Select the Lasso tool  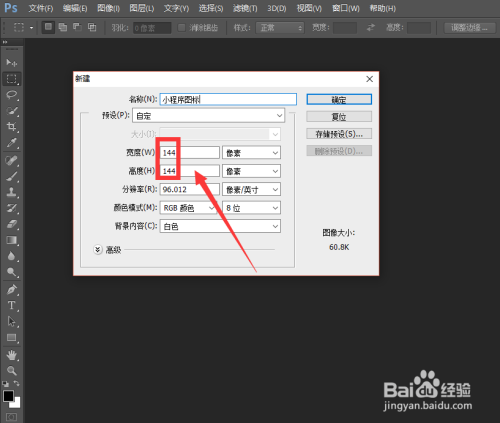tap(12, 95)
